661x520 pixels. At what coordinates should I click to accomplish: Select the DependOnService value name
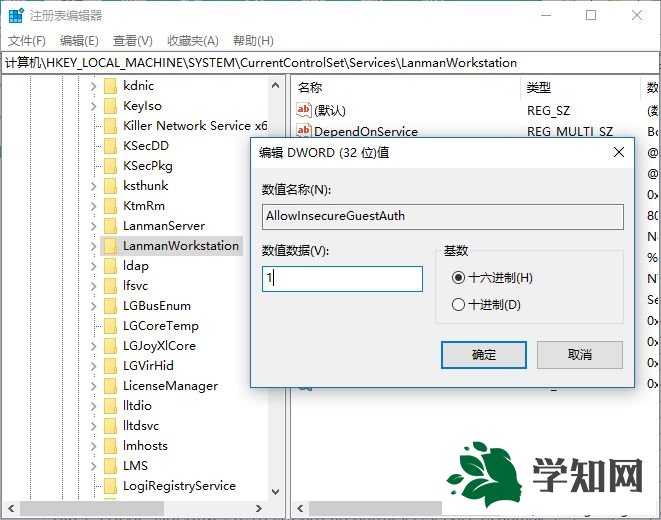(366, 131)
